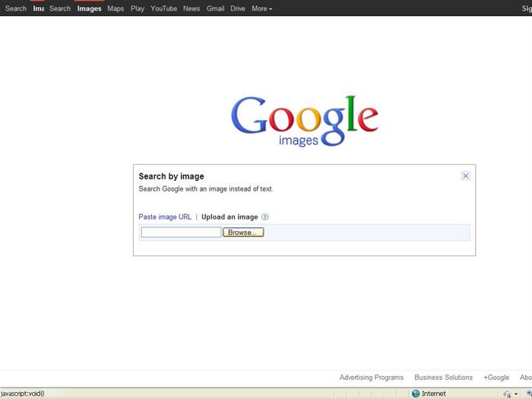The width and height of the screenshot is (532, 399).
Task: Open YouTube from the top bar
Action: [x=164, y=8]
